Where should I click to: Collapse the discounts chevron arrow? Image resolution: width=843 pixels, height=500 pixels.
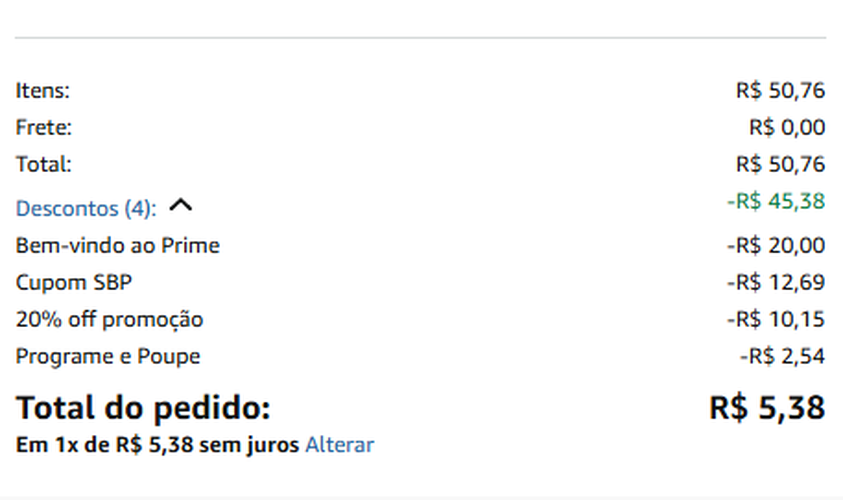(181, 206)
